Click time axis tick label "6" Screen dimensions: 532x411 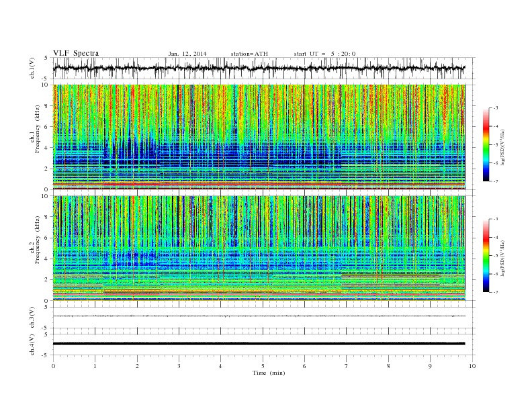(x=304, y=366)
